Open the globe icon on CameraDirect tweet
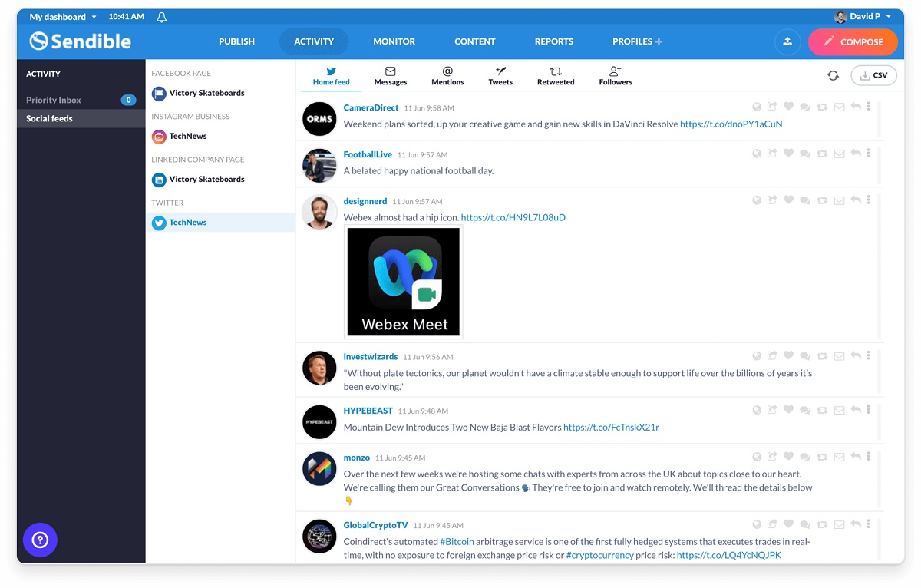The width and height of the screenshot is (921, 588). pyautogui.click(x=756, y=107)
